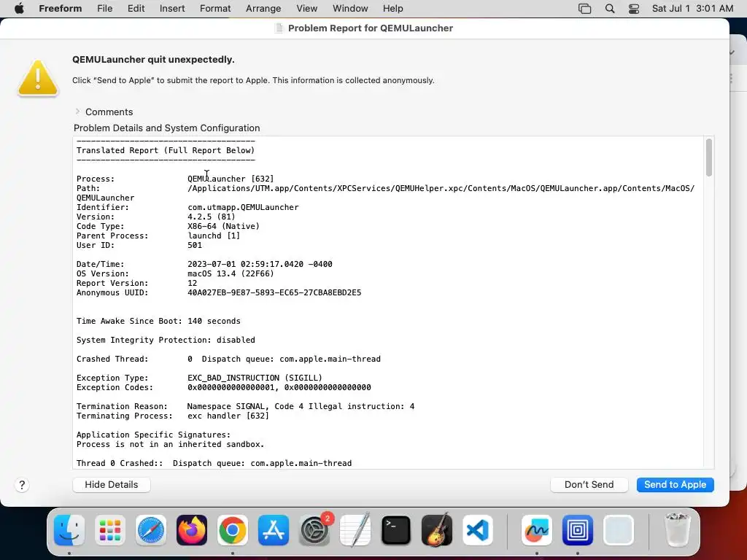
Task: Switch to Freeform in the dock
Action: pyautogui.click(x=537, y=530)
